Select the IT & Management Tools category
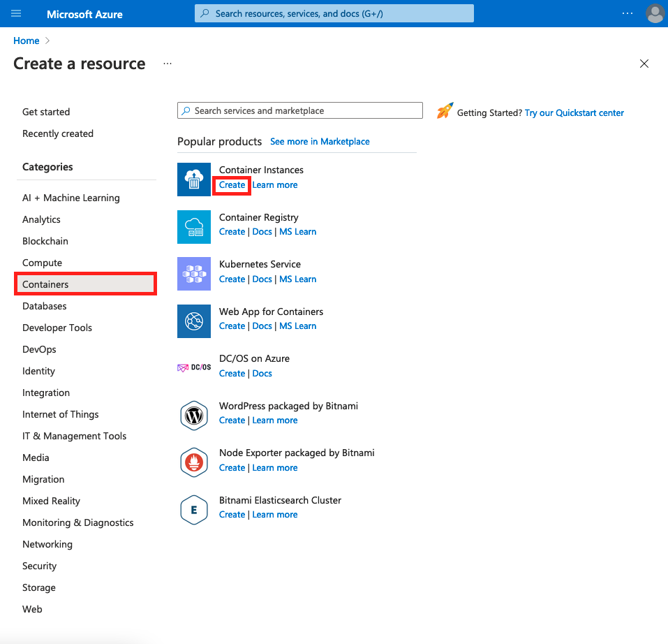This screenshot has width=668, height=644. (x=75, y=436)
